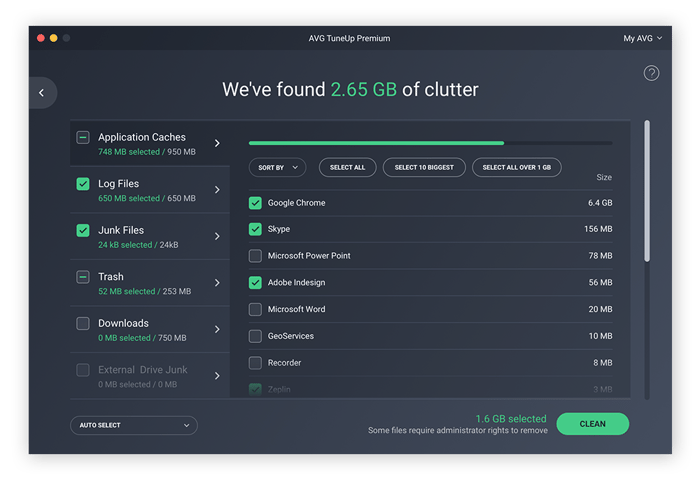The width and height of the screenshot is (700, 480).
Task: Click the vertical scrollbar thumb
Action: pos(647,191)
